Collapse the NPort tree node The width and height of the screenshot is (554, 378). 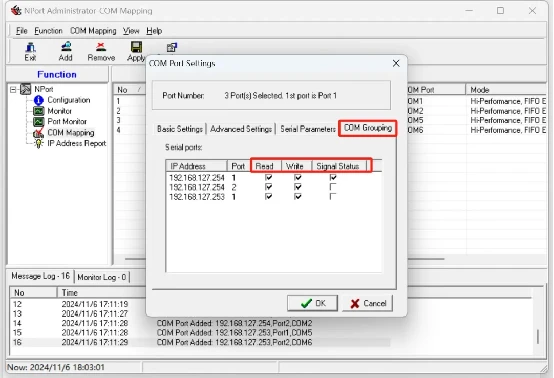point(13,90)
